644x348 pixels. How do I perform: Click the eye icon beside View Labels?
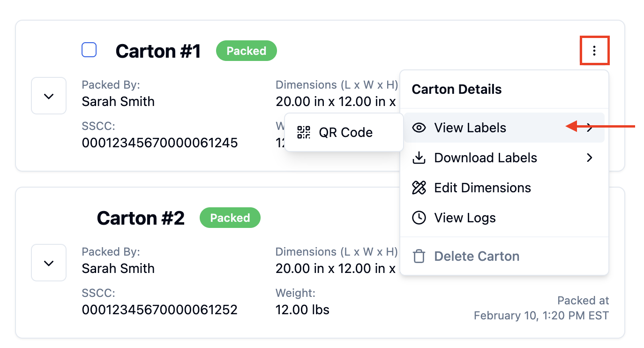[419, 128]
